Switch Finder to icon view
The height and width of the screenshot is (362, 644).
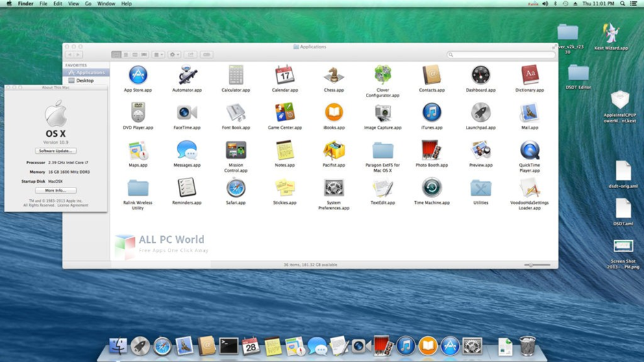(x=116, y=55)
